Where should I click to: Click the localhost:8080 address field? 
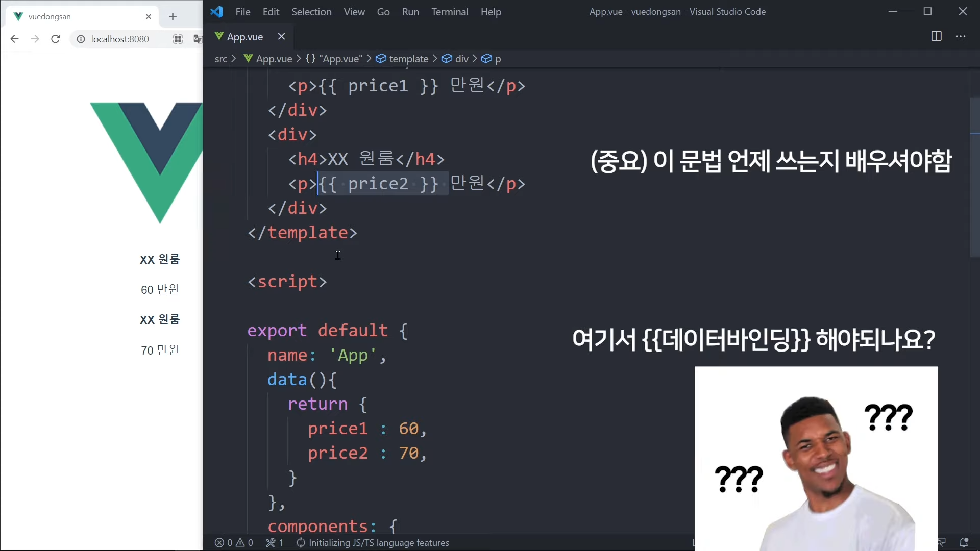tap(120, 39)
